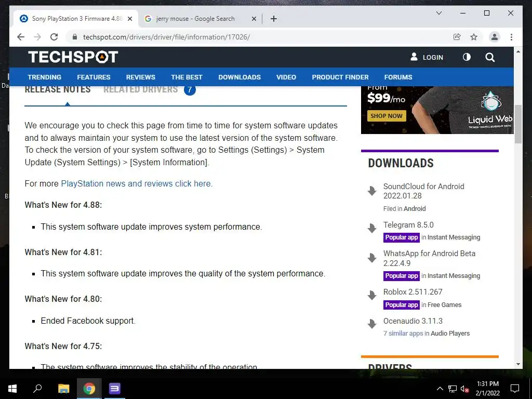
Task: Click SHOP NOW ad button
Action: pos(387,116)
